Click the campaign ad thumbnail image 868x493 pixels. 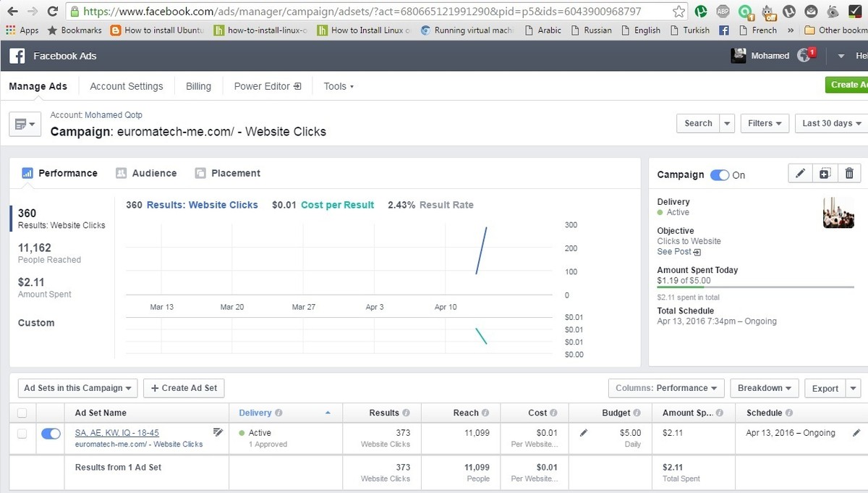838,213
